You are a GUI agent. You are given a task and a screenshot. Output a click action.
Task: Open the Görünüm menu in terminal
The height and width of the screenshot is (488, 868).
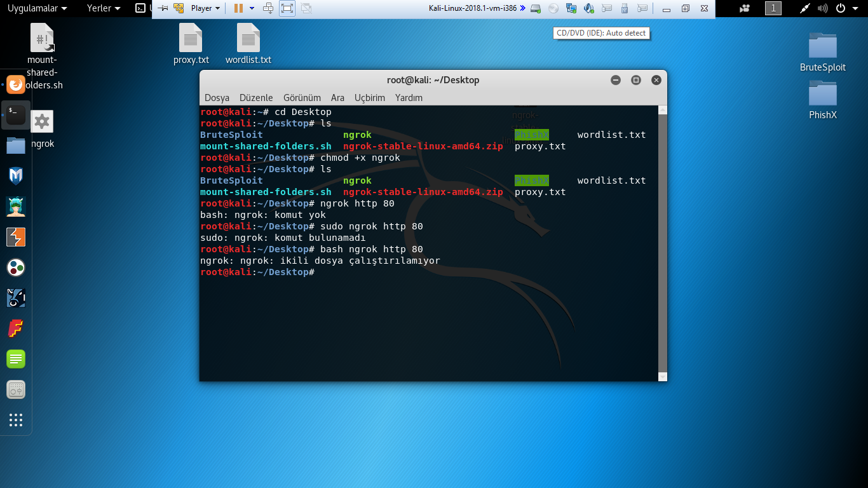pos(302,98)
